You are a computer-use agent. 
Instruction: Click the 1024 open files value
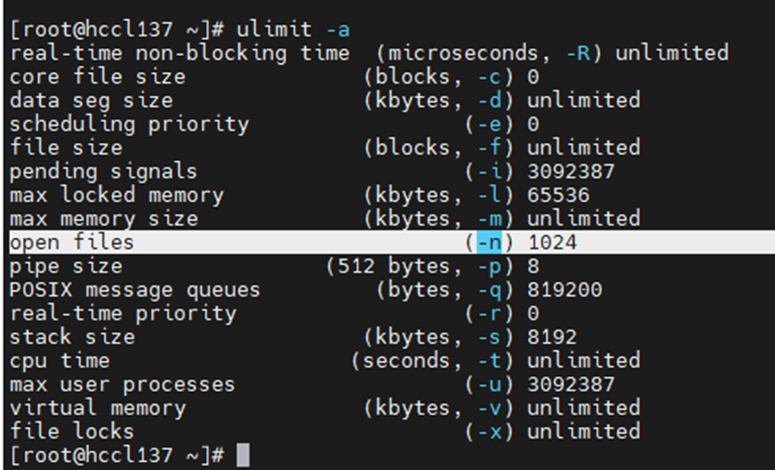coord(552,242)
